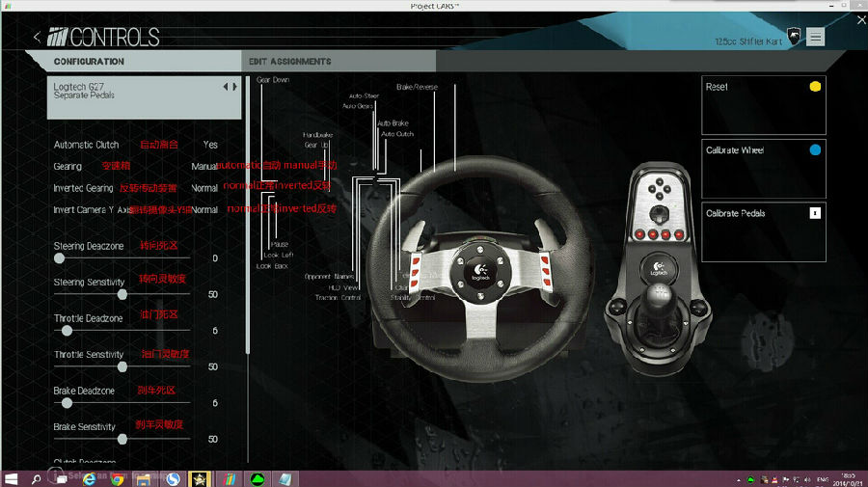The image size is (868, 487).
Task: Open the Windows Start menu
Action: (11, 478)
